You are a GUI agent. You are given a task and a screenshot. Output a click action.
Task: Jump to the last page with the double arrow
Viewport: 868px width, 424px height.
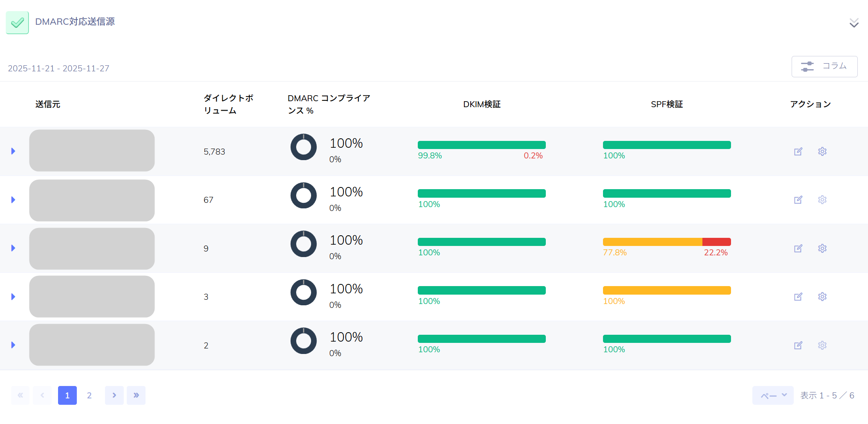pyautogui.click(x=136, y=395)
